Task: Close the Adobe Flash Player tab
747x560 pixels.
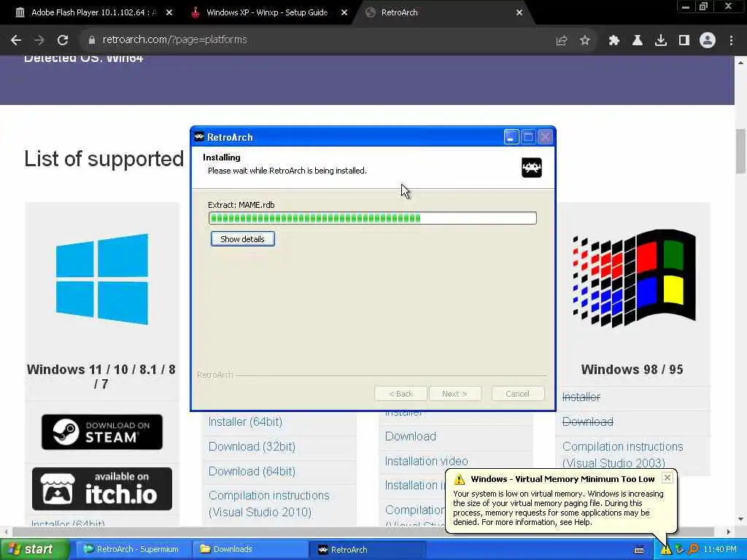Action: tap(169, 12)
